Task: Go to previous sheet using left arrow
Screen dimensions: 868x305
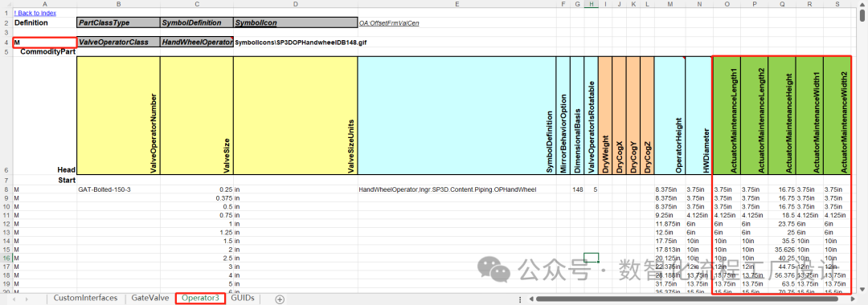Action: tap(14, 299)
